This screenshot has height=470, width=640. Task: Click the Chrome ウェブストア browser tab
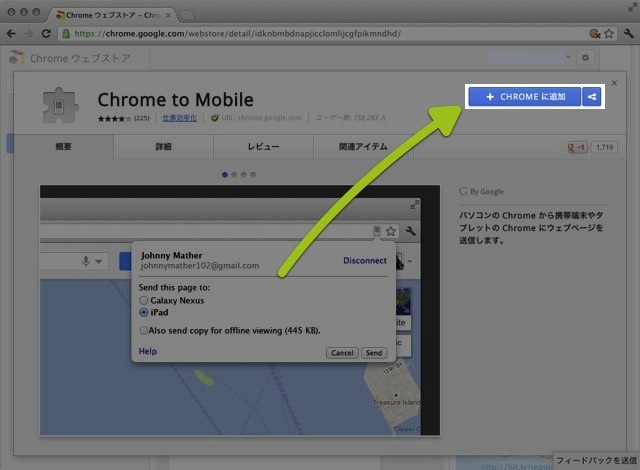(x=111, y=15)
